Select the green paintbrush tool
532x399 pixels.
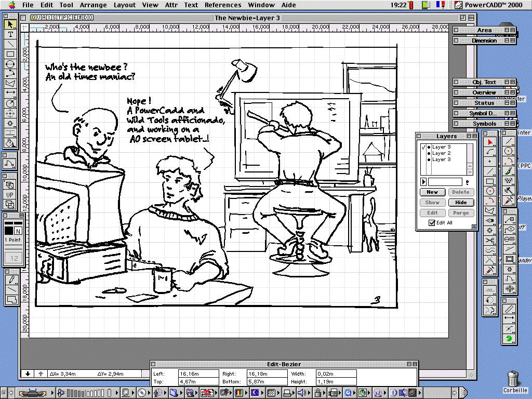pos(509,170)
